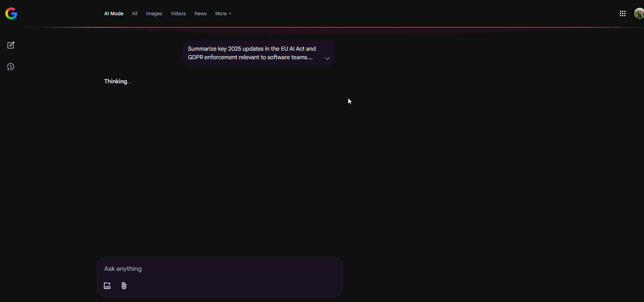Open AI Mode history from the sidebar
The image size is (644, 302).
click(11, 67)
